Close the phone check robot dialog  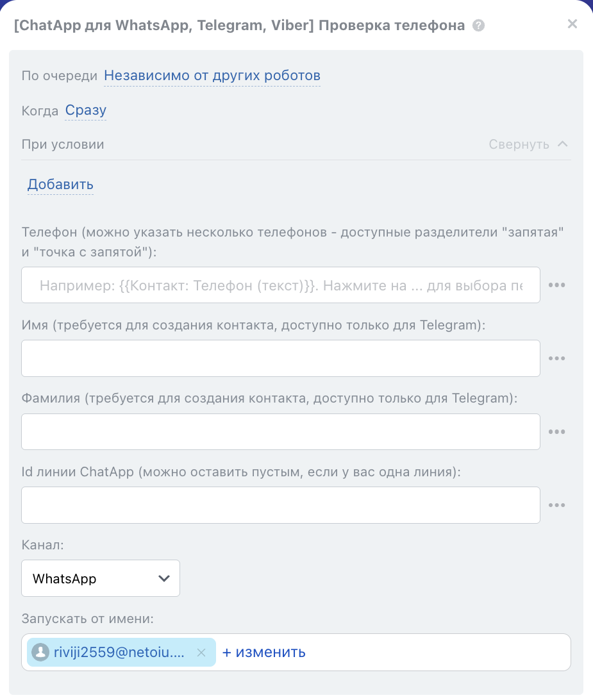click(572, 24)
